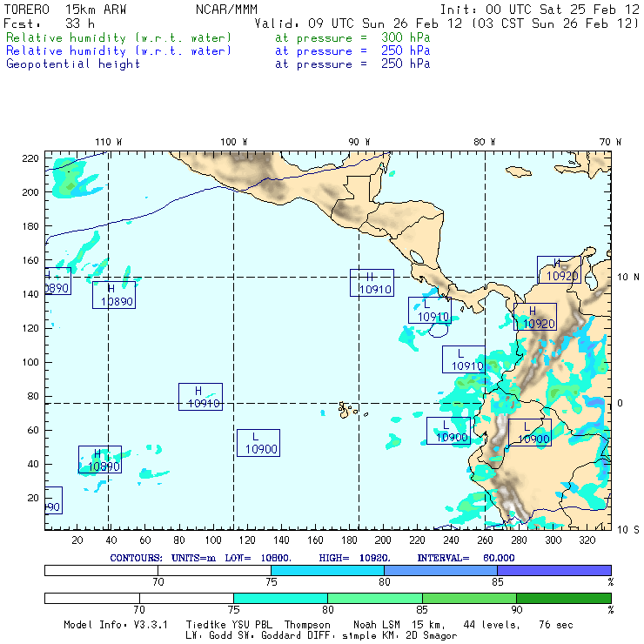Click the '90 W' longitude label
This screenshot has width=644, height=644.
tap(359, 142)
